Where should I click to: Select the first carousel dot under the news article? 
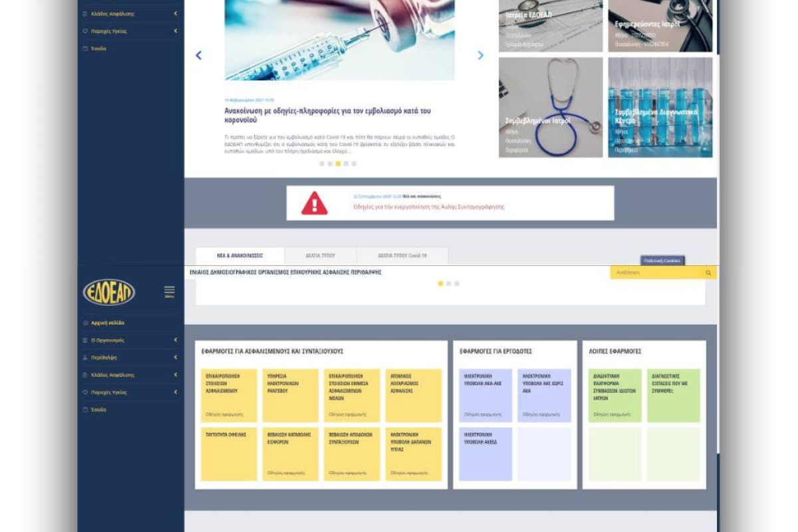click(x=322, y=164)
